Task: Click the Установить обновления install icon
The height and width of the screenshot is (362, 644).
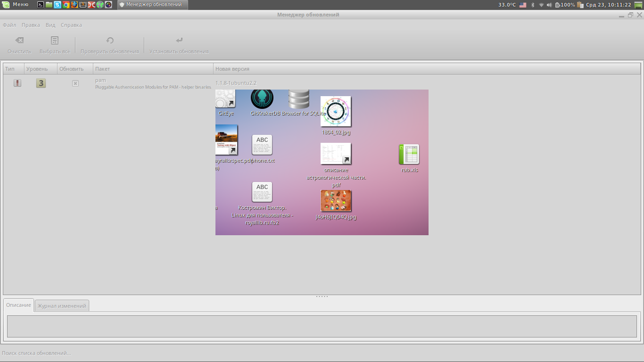Action: coord(179,41)
